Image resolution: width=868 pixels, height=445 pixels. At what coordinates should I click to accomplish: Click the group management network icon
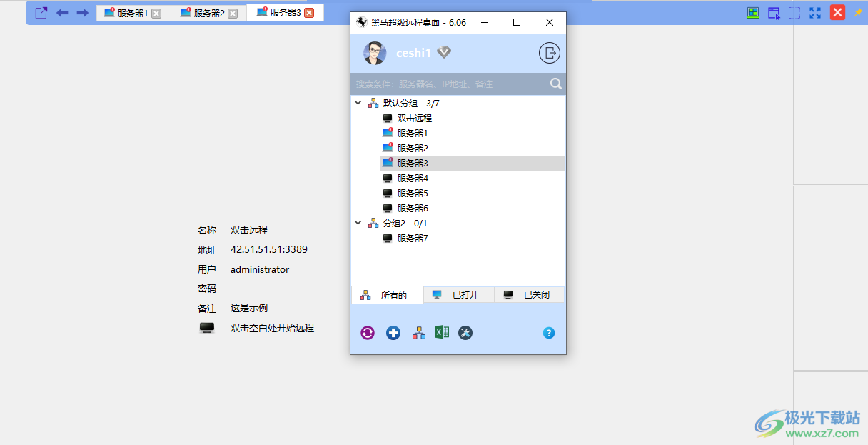(419, 333)
